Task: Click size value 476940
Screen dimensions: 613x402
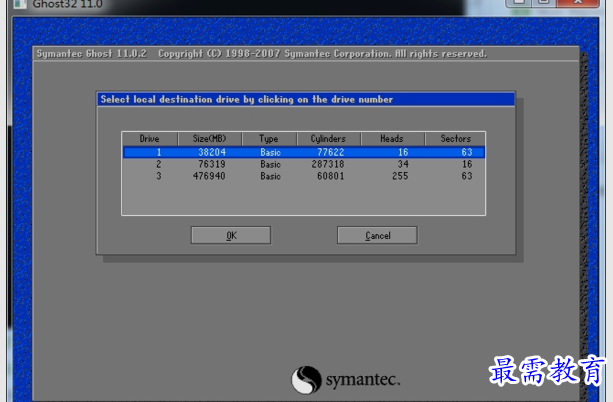Action: coord(209,176)
